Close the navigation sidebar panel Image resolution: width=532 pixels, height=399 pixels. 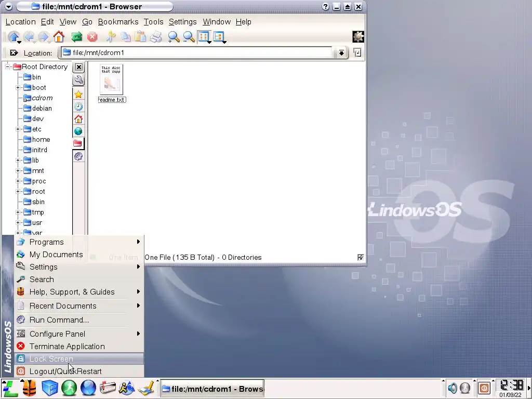[x=79, y=67]
